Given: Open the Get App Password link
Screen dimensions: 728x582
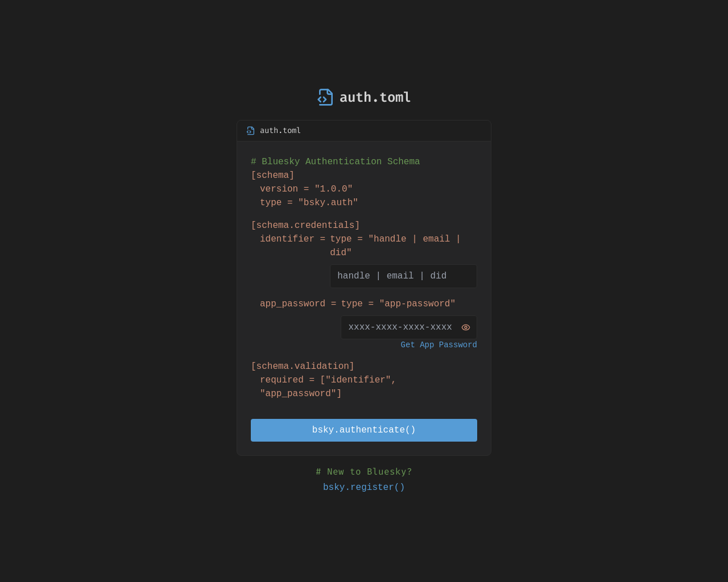Looking at the screenshot, I should click(439, 345).
